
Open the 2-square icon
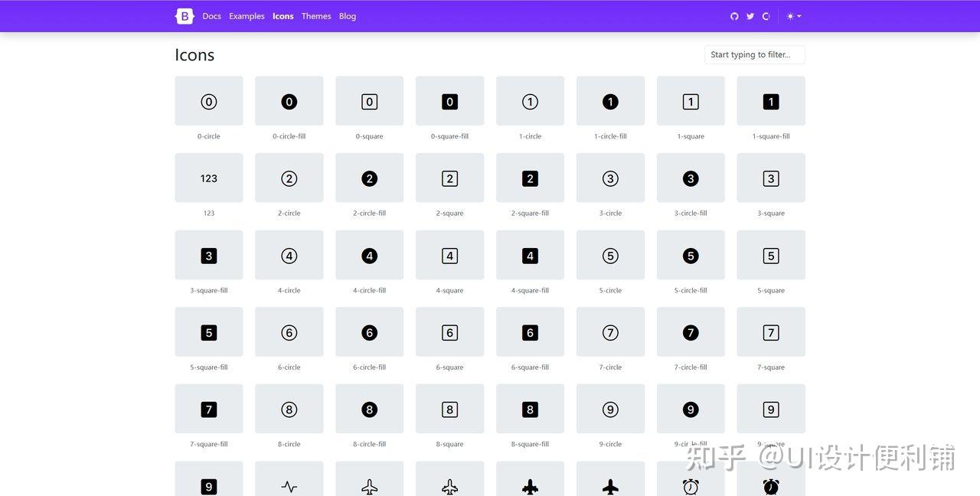pos(450,178)
